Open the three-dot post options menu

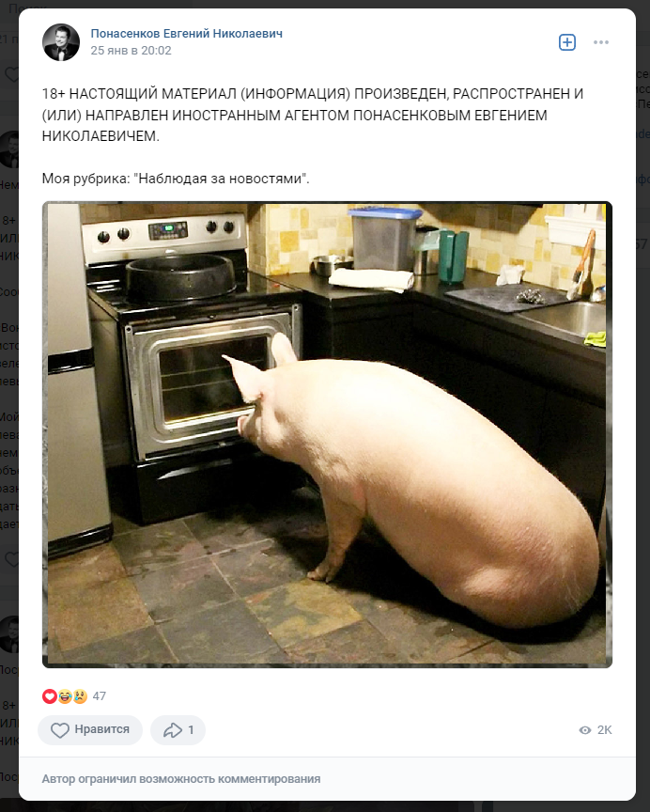click(x=601, y=42)
